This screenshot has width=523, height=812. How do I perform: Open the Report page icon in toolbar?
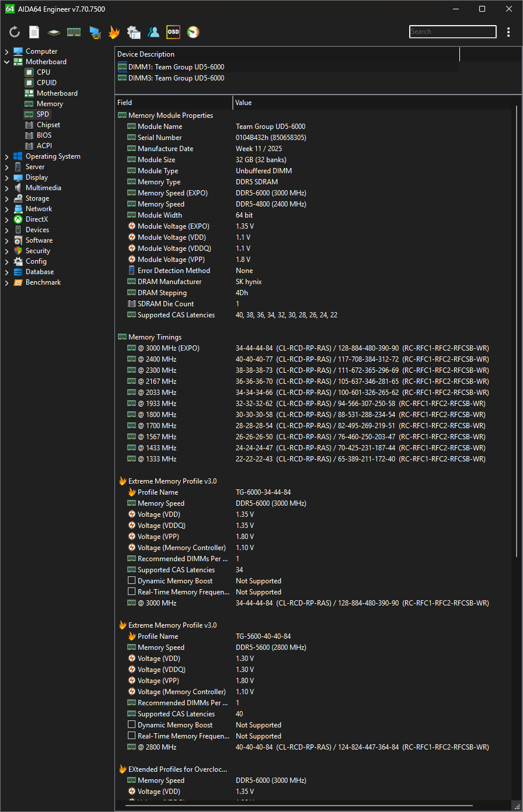pos(34,32)
